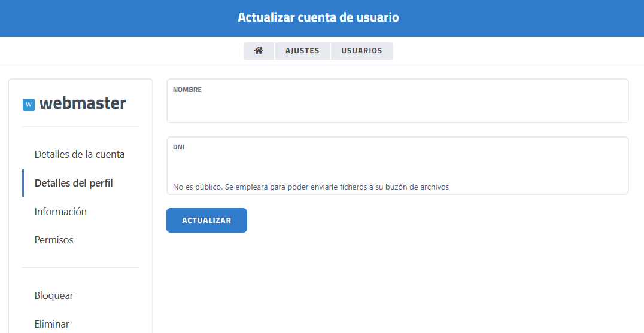Click the home icon in the breadcrumb
The image size is (644, 333).
[x=259, y=51]
